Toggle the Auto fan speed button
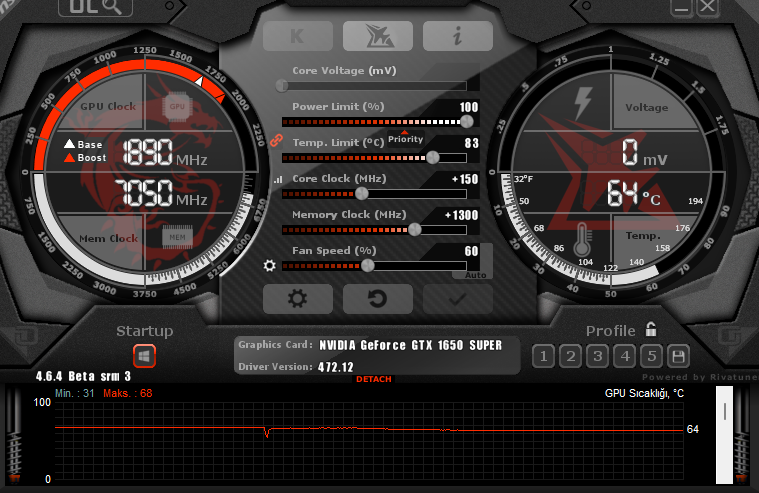759x493 pixels. [475, 275]
